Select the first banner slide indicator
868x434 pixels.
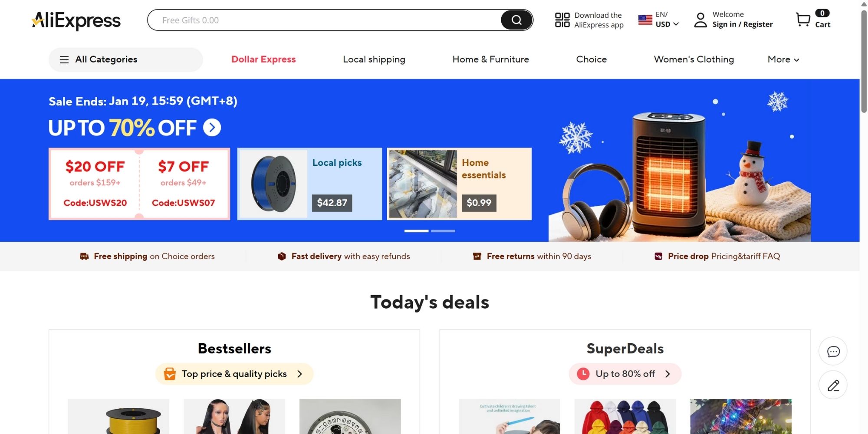click(x=416, y=231)
